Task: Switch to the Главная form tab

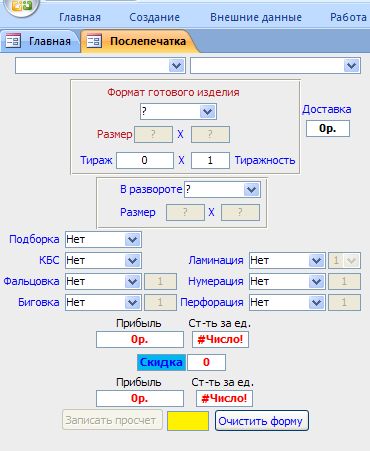Action: [40, 41]
